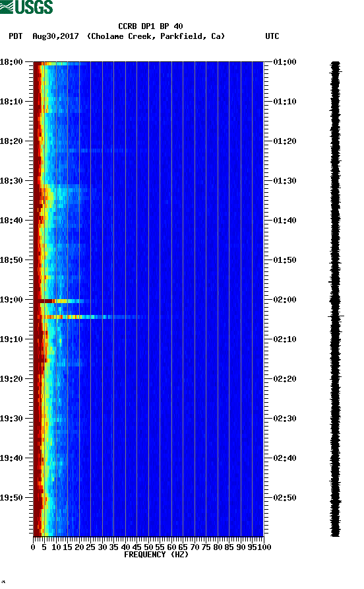Click the 01:00 UTC time label
The height and width of the screenshot is (589, 364).
pos(285,62)
